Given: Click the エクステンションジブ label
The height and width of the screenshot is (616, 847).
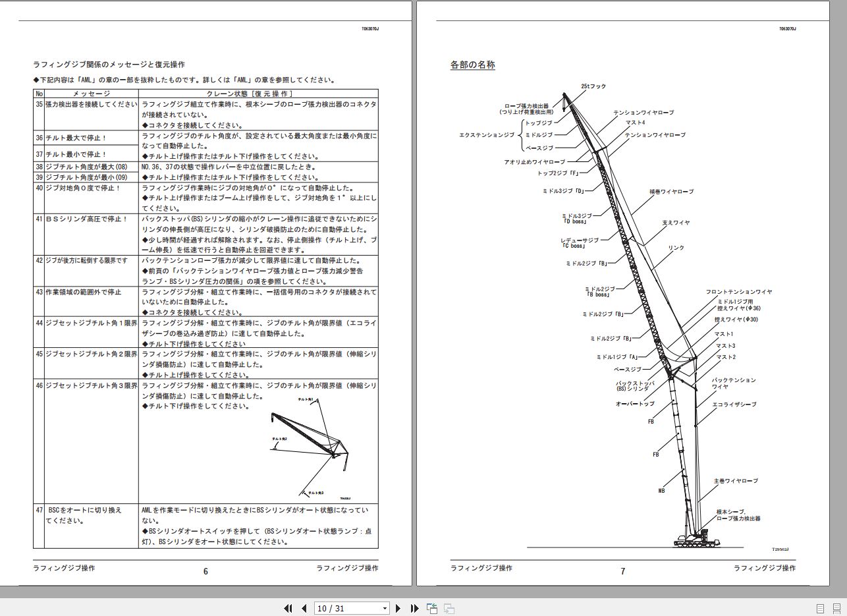Looking at the screenshot, I should [x=487, y=135].
